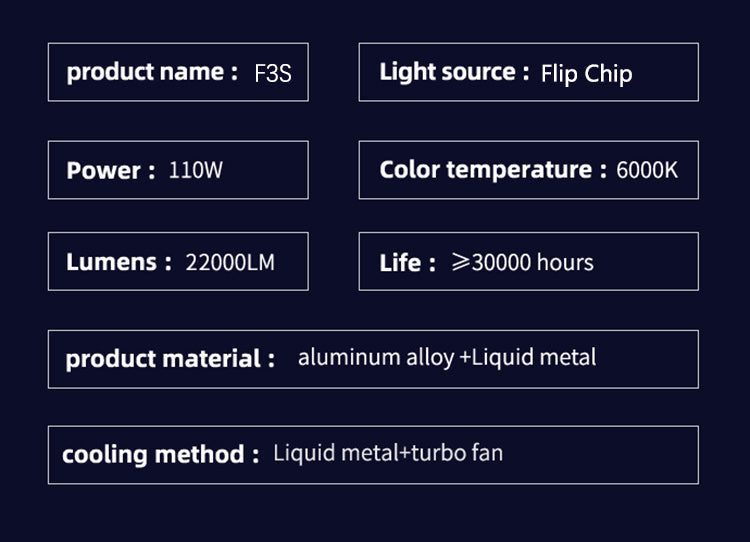
Task: Select the 6000K color temperature value
Action: 647,170
